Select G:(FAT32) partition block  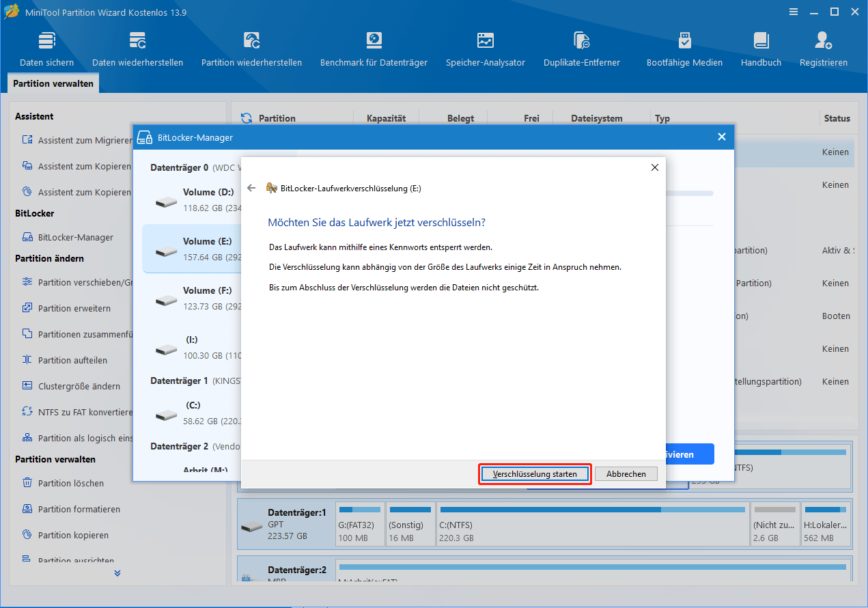coord(359,525)
